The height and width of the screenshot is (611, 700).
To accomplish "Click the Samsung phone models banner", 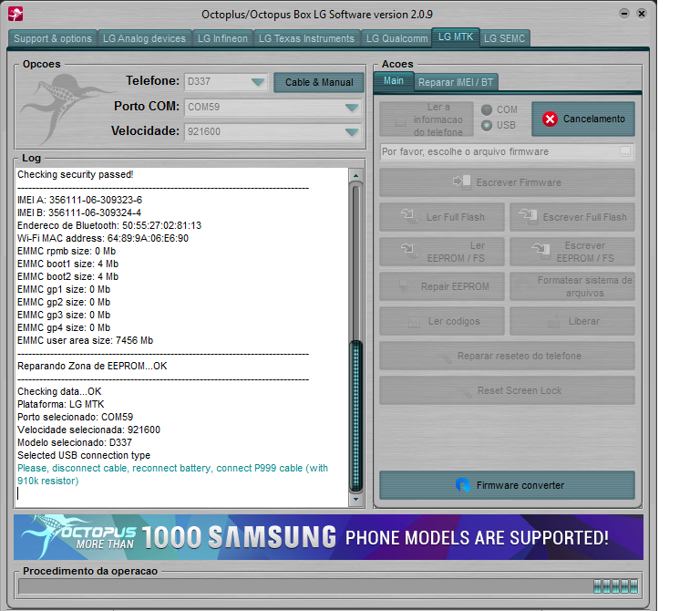I will coord(328,537).
